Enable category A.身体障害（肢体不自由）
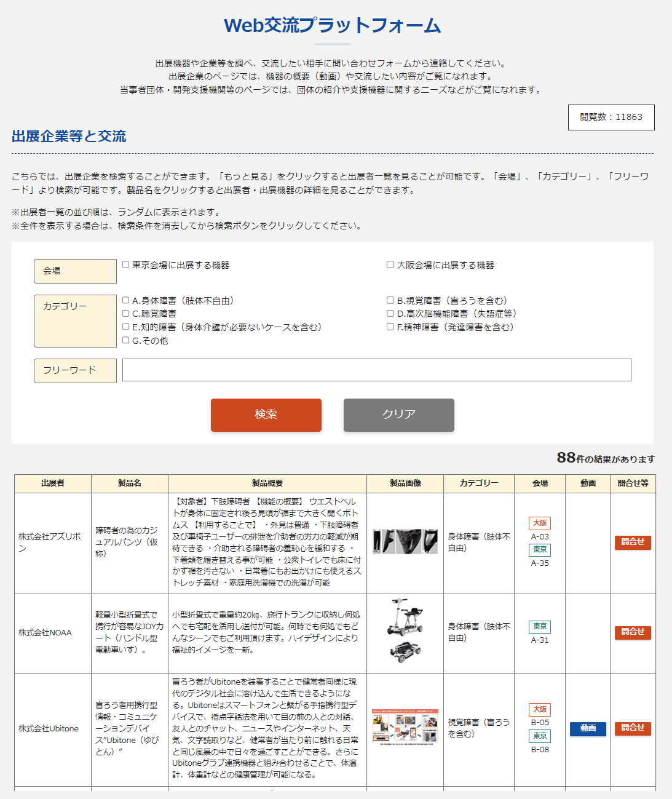This screenshot has width=672, height=799. pyautogui.click(x=125, y=299)
